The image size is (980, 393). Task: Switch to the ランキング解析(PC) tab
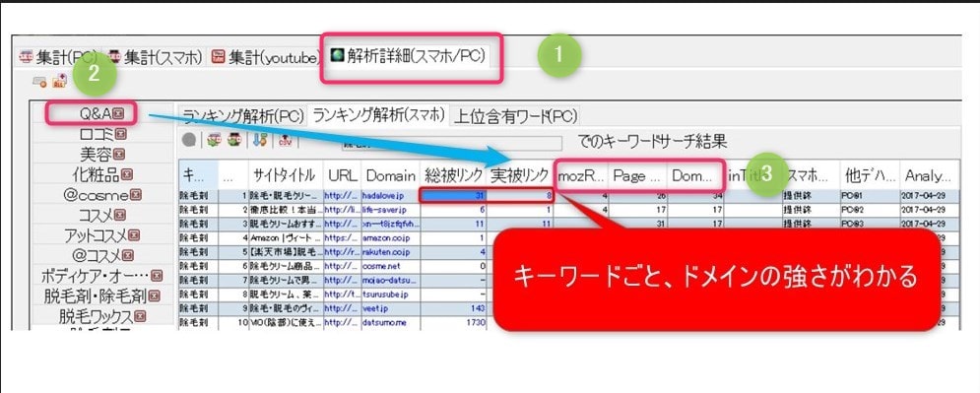click(x=242, y=115)
